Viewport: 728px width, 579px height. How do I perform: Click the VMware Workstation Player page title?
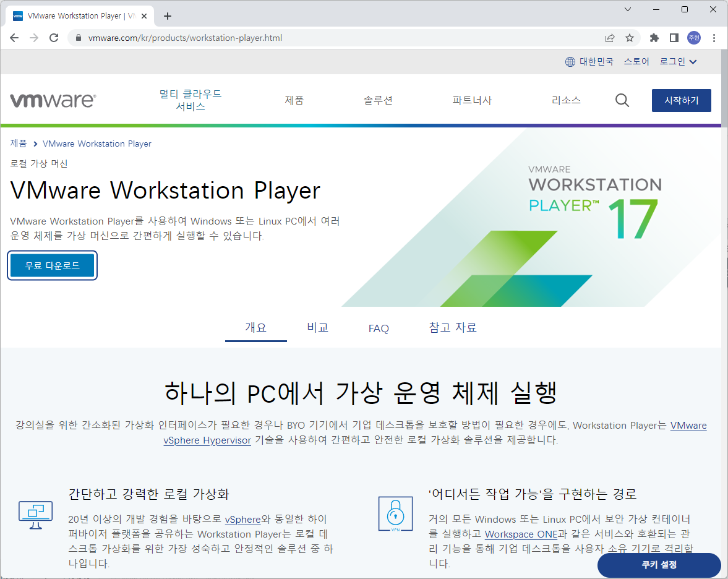tap(165, 191)
